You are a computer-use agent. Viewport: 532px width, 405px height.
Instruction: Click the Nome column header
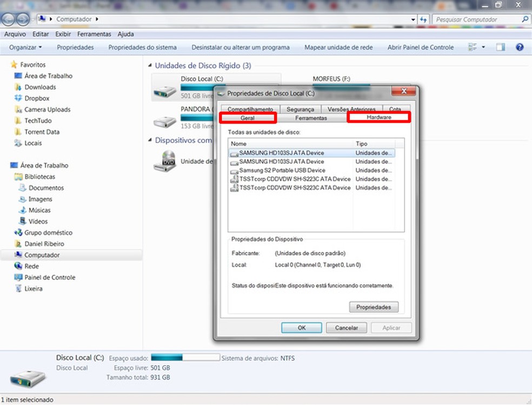pyautogui.click(x=291, y=144)
